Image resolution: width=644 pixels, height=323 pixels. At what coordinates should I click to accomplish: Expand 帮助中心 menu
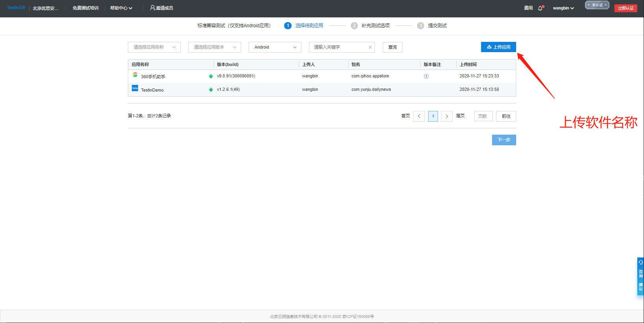point(121,8)
